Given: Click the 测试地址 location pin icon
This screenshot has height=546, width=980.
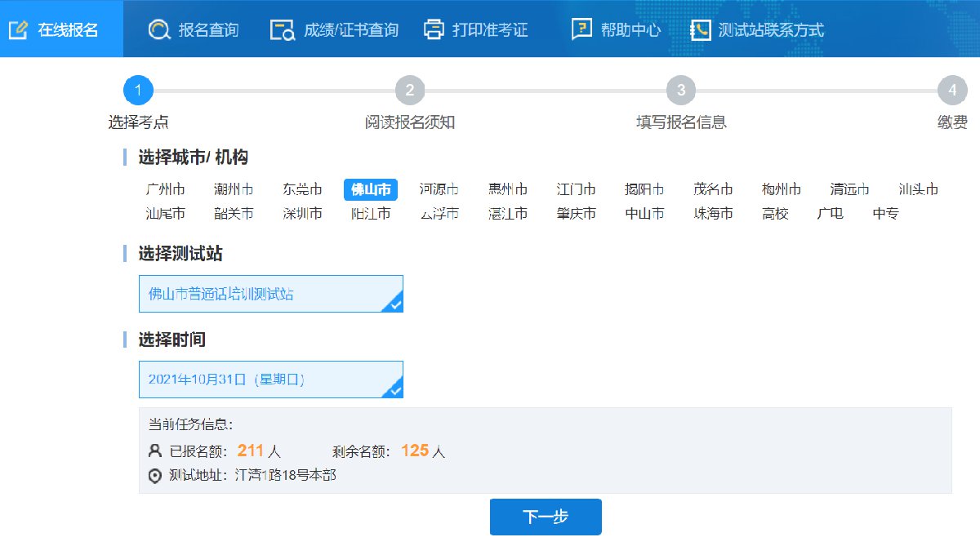Looking at the screenshot, I should click(x=155, y=476).
